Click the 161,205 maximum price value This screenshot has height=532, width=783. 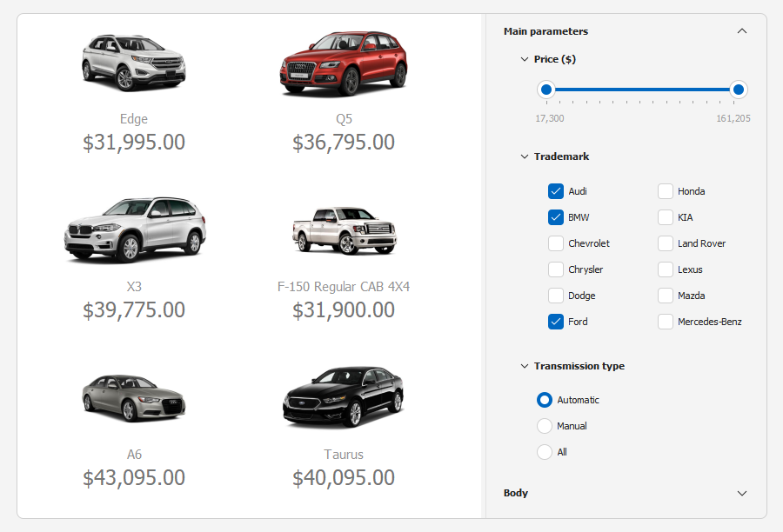click(x=733, y=118)
